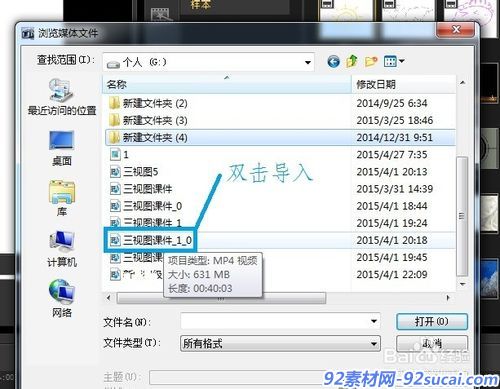Click the 打开 button
500x389 pixels.
point(432,321)
